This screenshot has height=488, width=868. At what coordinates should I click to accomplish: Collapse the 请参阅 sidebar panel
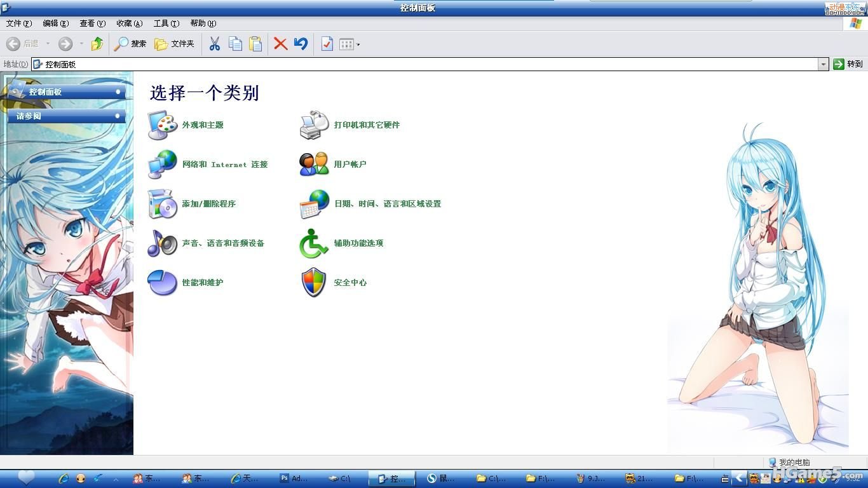(118, 116)
